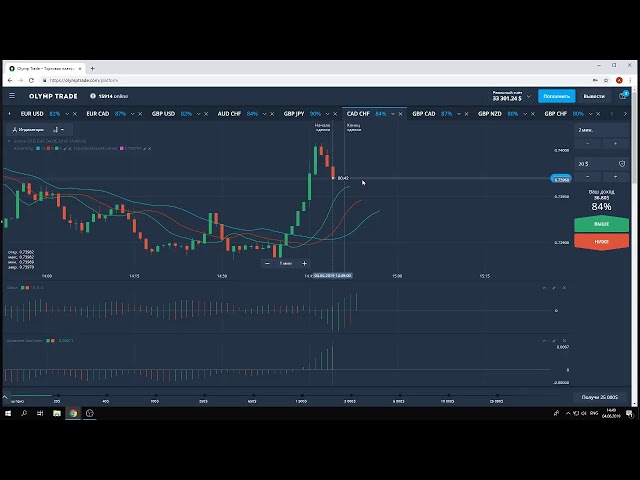Expand the account balance dropdown arrow

pos(531,96)
